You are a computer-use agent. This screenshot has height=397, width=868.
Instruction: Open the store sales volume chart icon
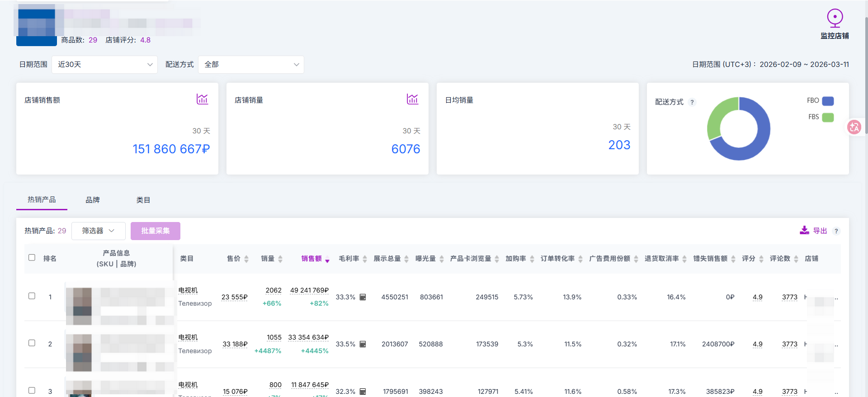click(x=412, y=99)
